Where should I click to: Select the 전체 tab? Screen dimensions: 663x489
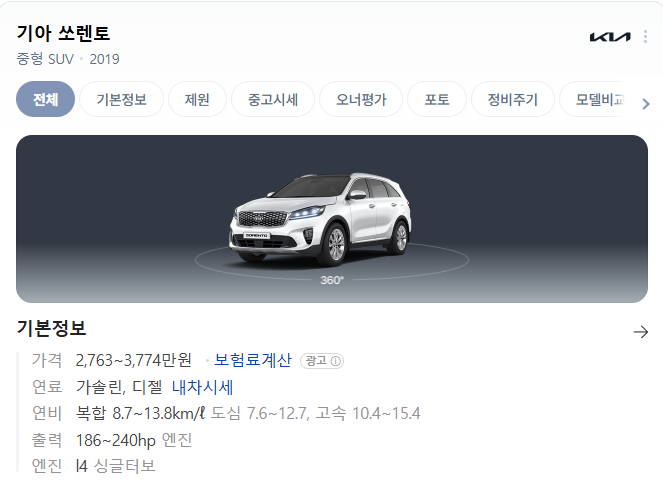click(46, 99)
